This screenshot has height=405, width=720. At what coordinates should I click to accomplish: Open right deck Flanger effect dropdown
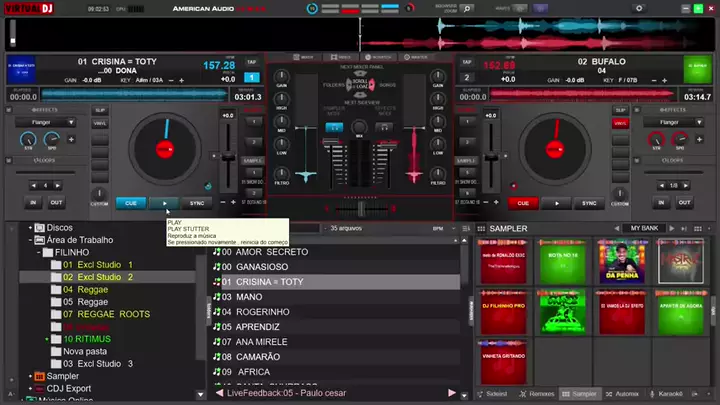click(x=672, y=122)
